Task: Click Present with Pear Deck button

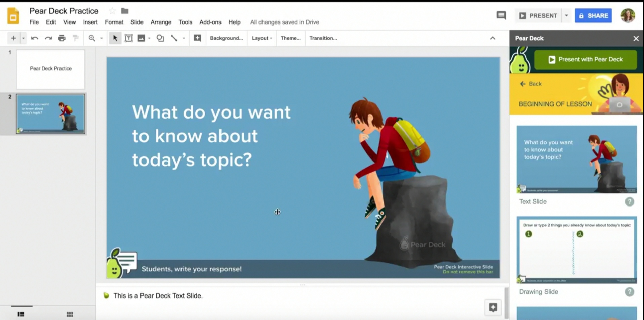Action: pos(586,60)
